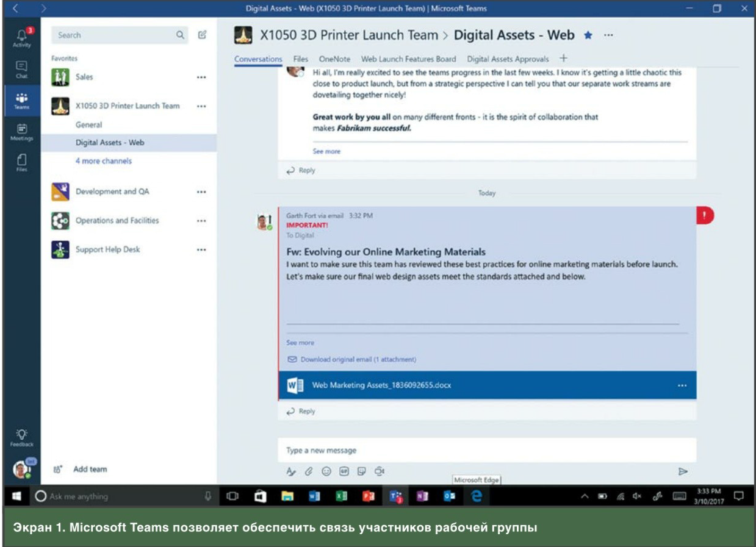
Task: Expand 4 more channels
Action: [x=104, y=161]
